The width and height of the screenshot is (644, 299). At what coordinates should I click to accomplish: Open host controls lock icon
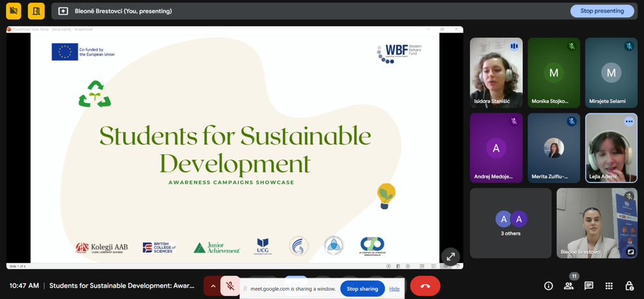629,285
